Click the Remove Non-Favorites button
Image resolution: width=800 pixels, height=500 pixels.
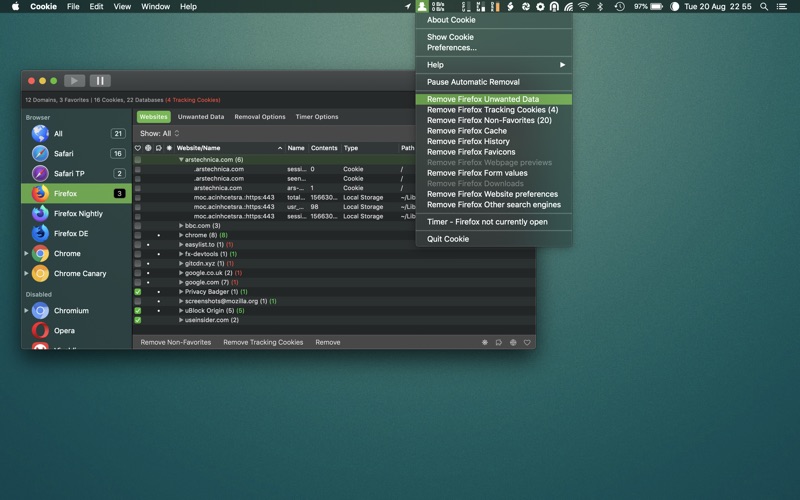[x=176, y=342]
